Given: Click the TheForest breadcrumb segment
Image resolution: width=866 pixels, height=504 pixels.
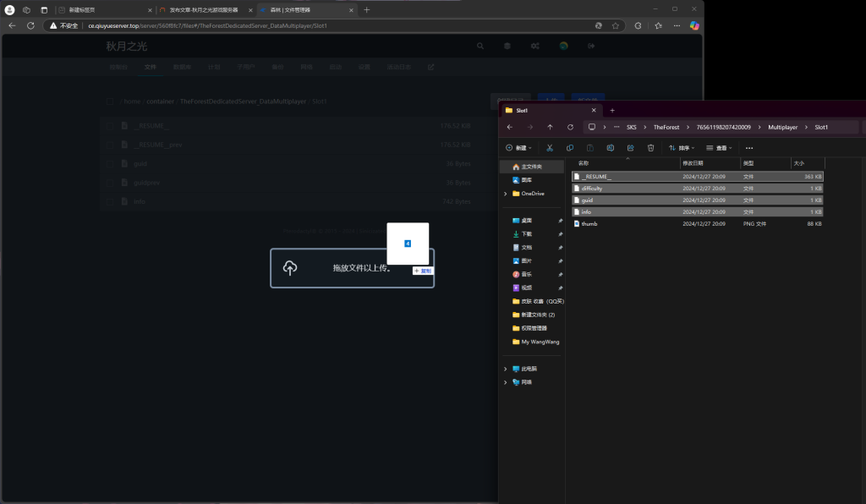Looking at the screenshot, I should (666, 127).
